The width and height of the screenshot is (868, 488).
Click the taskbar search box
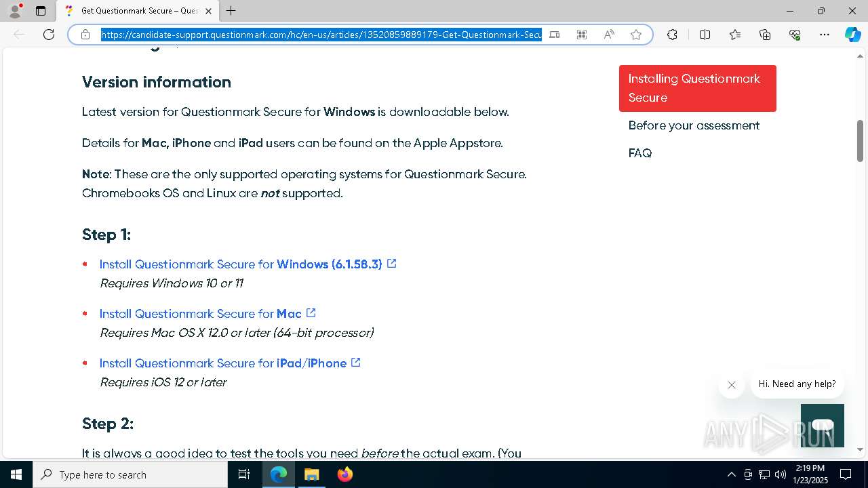coord(130,474)
